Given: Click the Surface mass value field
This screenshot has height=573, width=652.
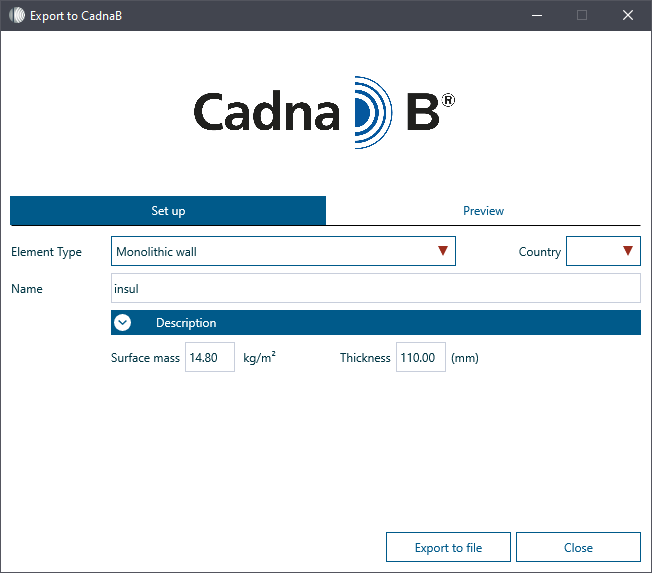Looking at the screenshot, I should [x=210, y=357].
